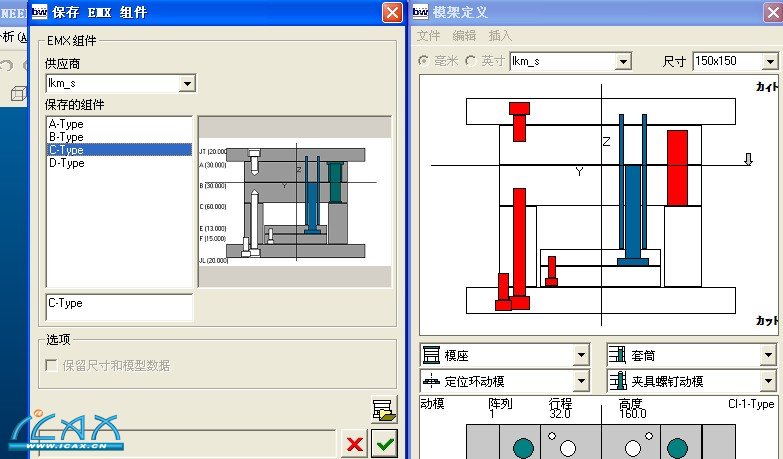Image resolution: width=783 pixels, height=459 pixels.
Task: Enable 保留尺寸和模型数据 checkbox
Action: click(x=51, y=365)
